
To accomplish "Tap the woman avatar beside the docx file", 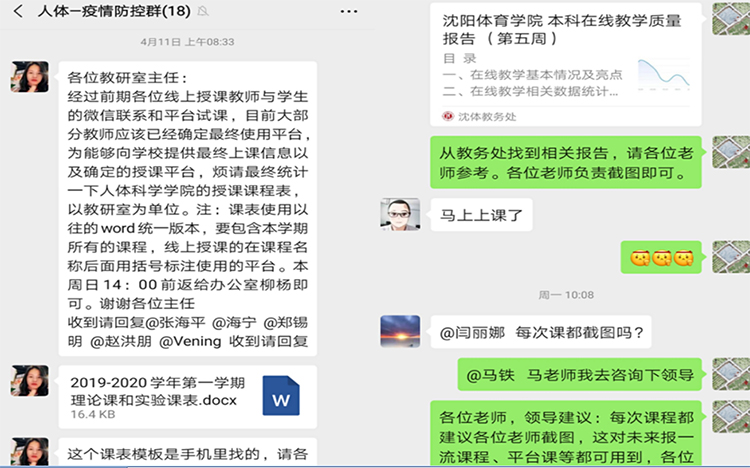I will pos(30,381).
